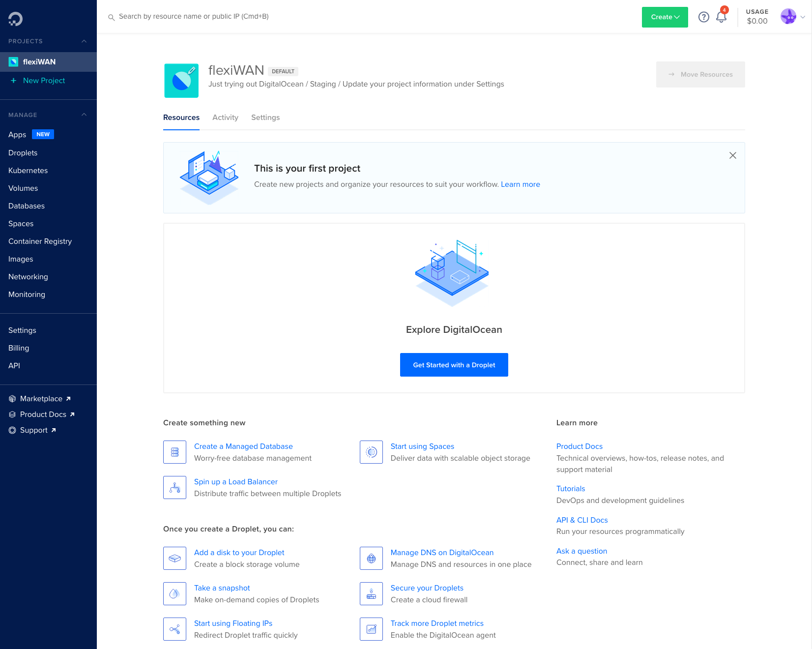The width and height of the screenshot is (812, 649).
Task: Open the Create dropdown button
Action: pyautogui.click(x=665, y=17)
